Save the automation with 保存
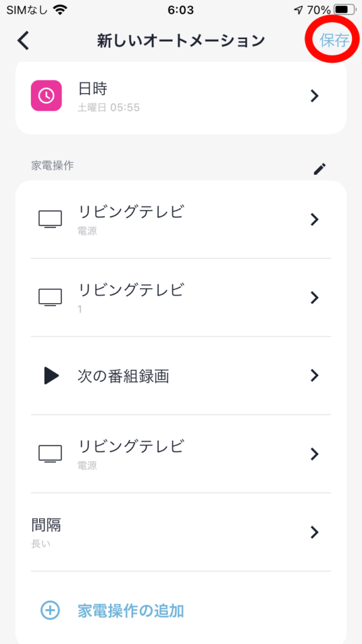Viewport: 362px width, 644px height. (x=334, y=40)
